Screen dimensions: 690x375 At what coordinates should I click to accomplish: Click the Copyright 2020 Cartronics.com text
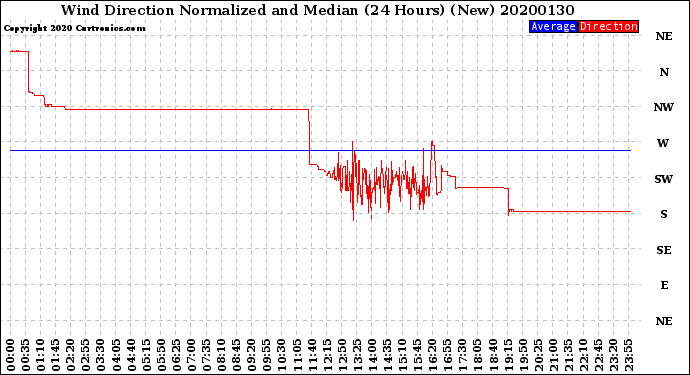(74, 28)
